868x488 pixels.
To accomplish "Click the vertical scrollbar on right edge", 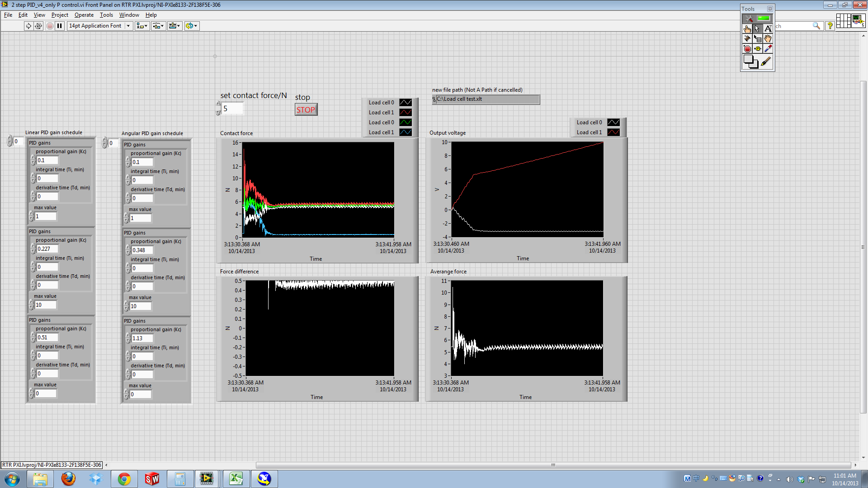I will pyautogui.click(x=863, y=247).
